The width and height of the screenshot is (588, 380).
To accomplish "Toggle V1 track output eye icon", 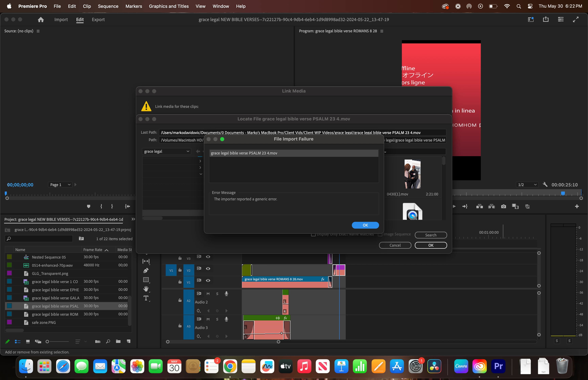I will tap(208, 280).
